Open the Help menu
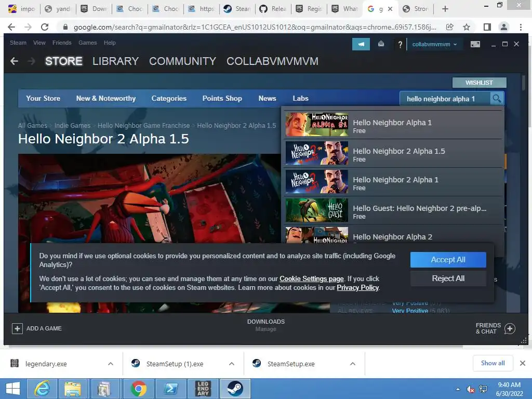 110,43
